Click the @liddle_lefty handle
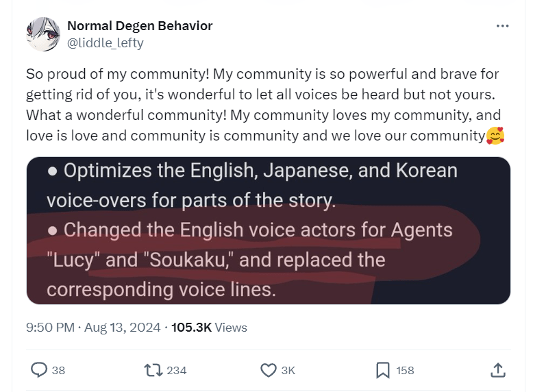The width and height of the screenshot is (533, 392). tap(105, 42)
